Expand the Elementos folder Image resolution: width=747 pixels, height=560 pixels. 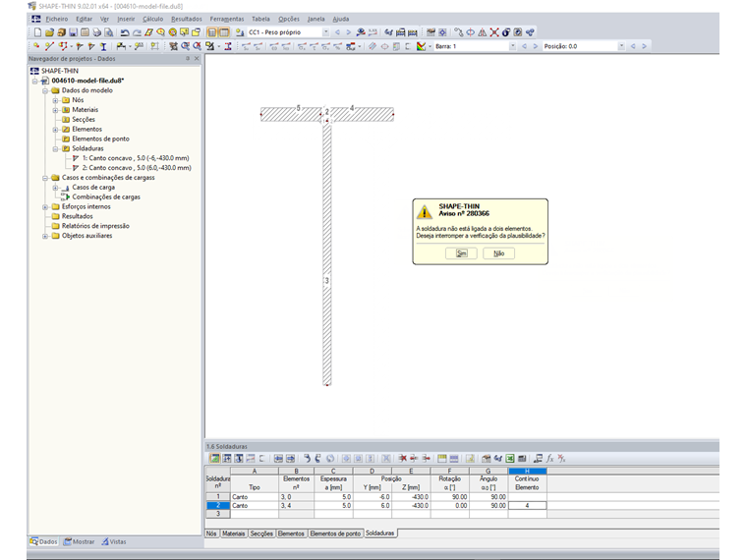[x=55, y=130]
